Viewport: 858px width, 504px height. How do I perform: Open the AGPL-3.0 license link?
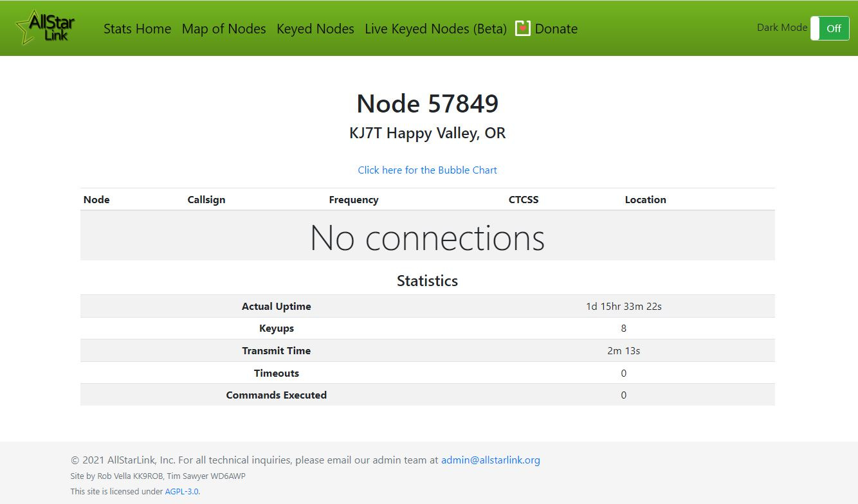tap(181, 491)
